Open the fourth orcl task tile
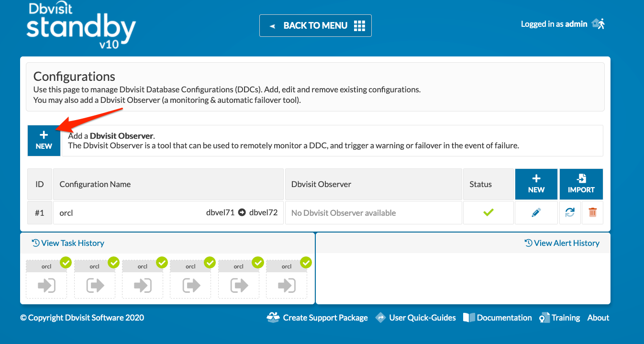This screenshot has height=344, width=644. 190,279
